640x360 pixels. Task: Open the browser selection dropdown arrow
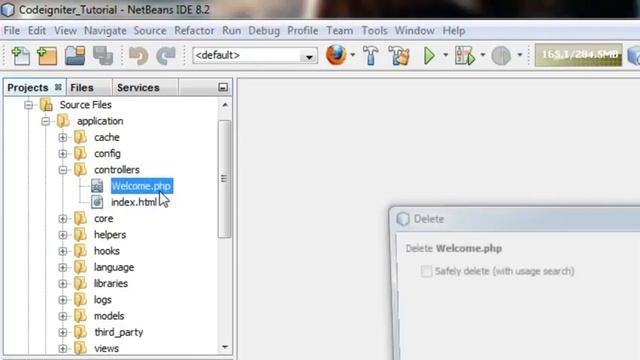pyautogui.click(x=353, y=55)
